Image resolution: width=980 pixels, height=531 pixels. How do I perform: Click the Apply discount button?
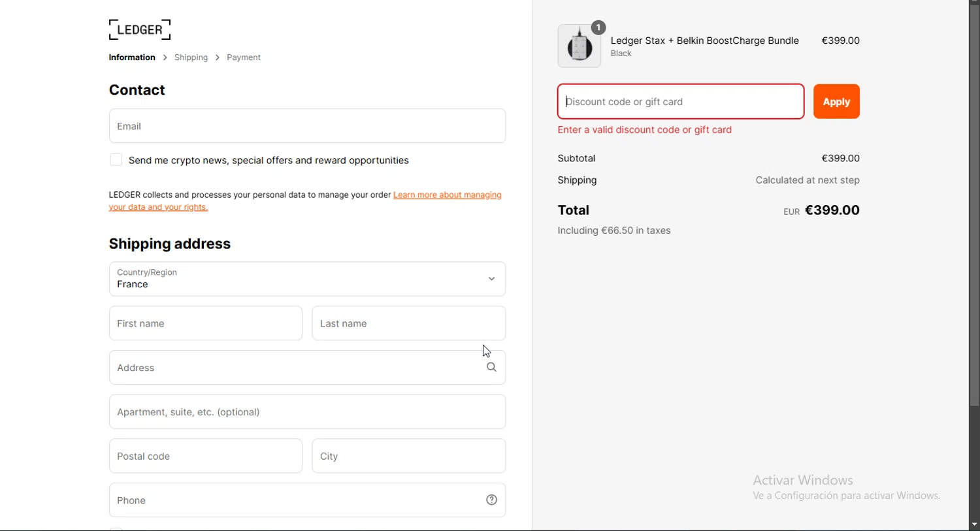click(836, 102)
